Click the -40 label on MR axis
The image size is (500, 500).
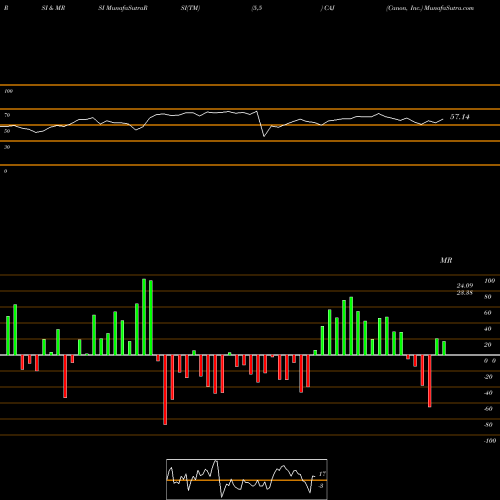(488, 393)
